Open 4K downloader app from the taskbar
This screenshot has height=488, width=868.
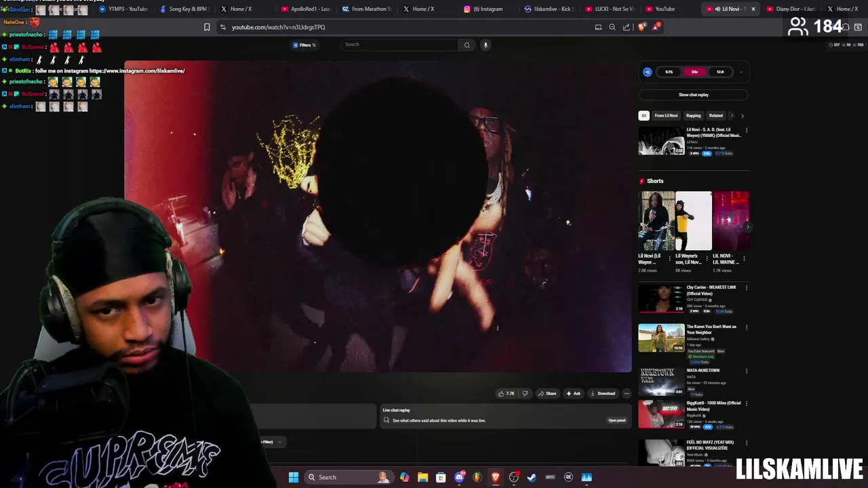click(568, 477)
